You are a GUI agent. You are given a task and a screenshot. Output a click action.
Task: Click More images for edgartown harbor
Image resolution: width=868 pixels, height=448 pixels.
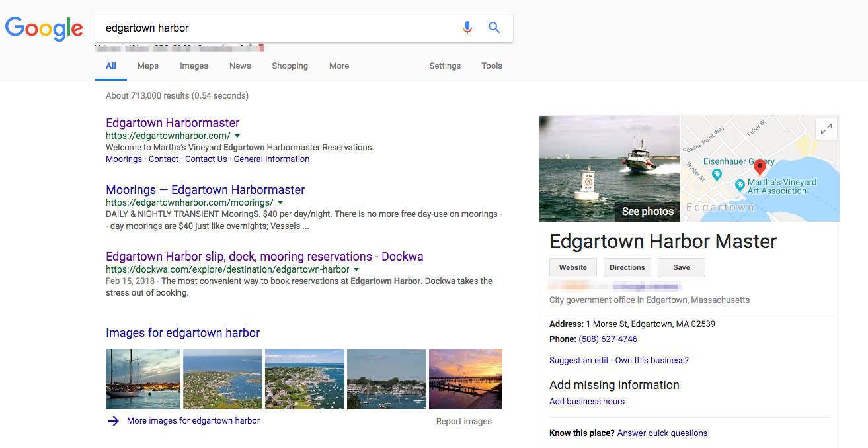[x=194, y=421]
